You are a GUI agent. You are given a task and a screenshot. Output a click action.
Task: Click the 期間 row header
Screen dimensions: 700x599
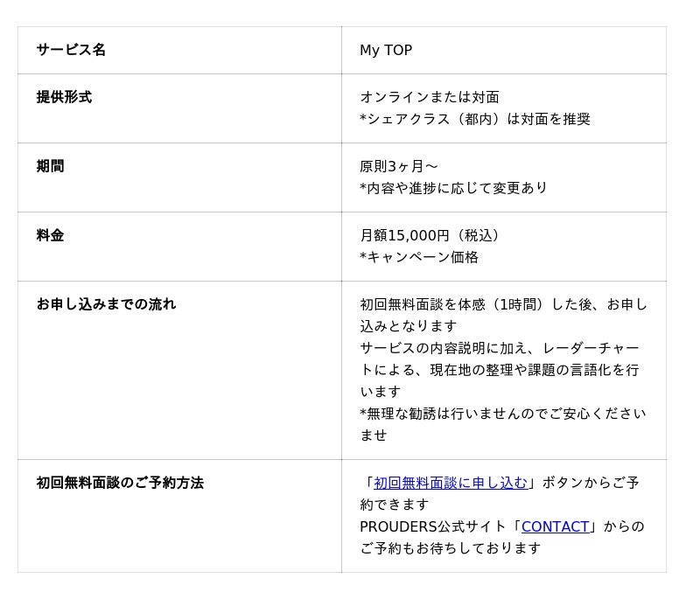pyautogui.click(x=50, y=166)
